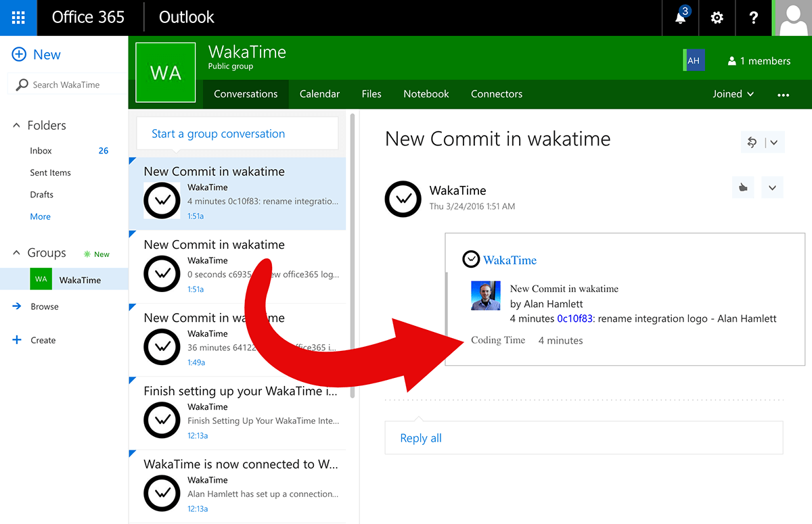
Task: Open the user profile avatar
Action: [792, 18]
